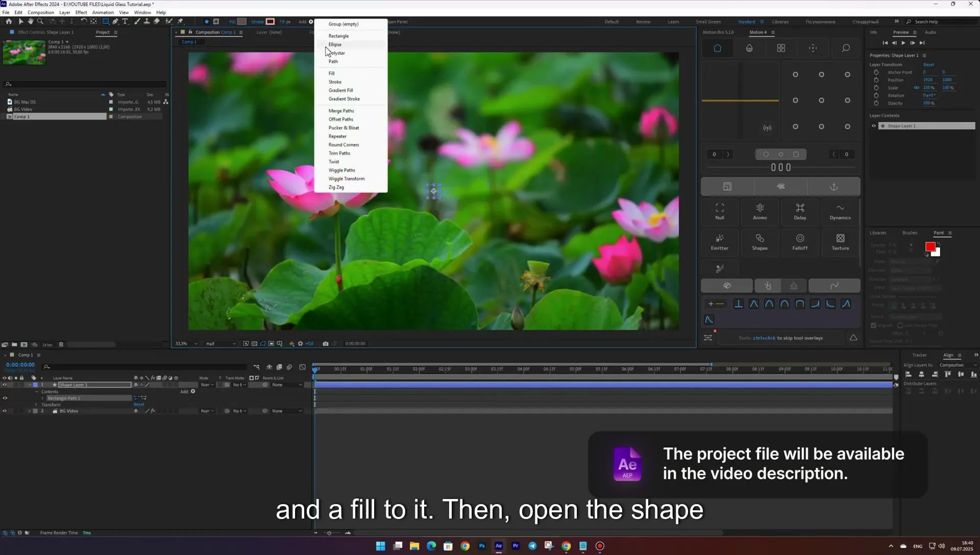This screenshot has height=555, width=980.
Task: Select the Eraser tool
Action: pos(157,21)
